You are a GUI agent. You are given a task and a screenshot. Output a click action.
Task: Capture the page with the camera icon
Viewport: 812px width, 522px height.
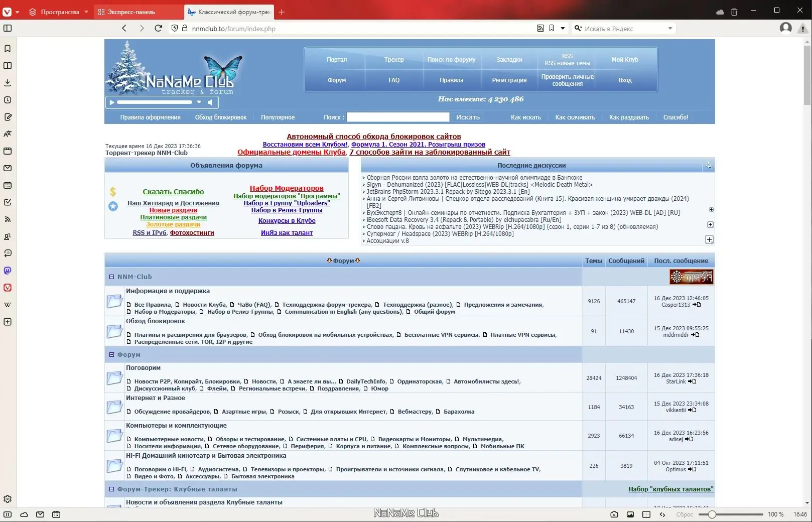pos(614,514)
